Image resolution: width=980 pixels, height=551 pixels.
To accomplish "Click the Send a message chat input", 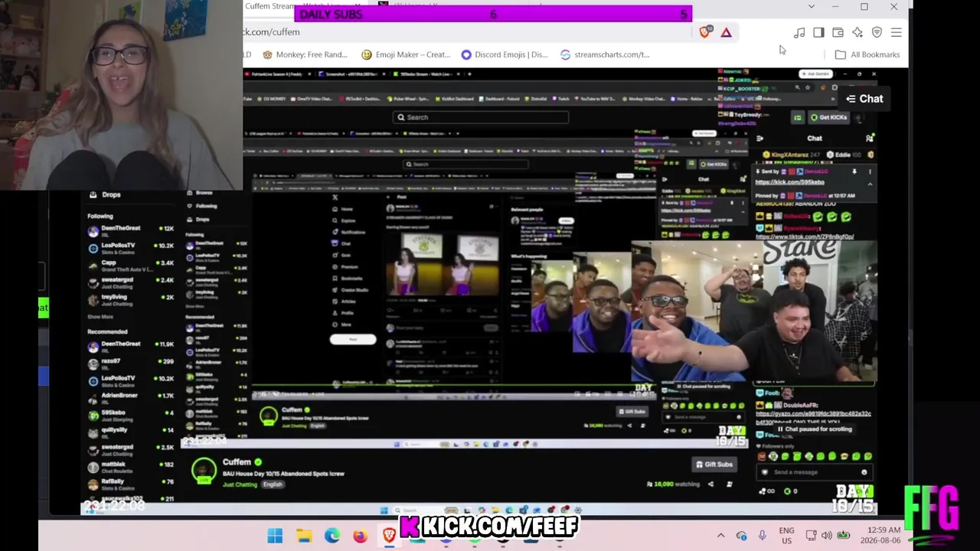I will [x=814, y=472].
